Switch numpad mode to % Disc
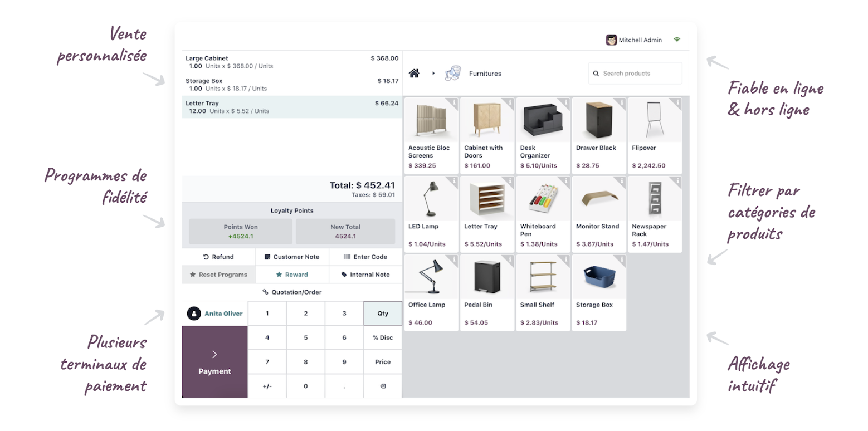The height and width of the screenshot is (431, 868). 383,337
